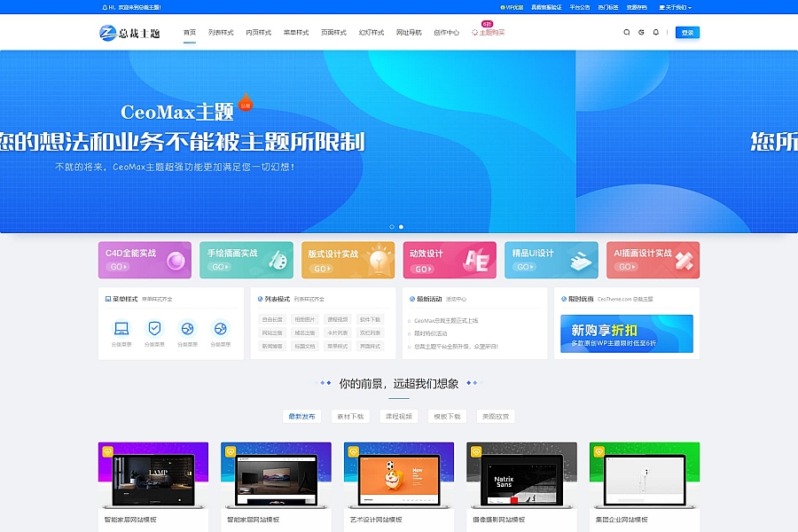The width and height of the screenshot is (798, 532).
Task: Open the 平台公告 link
Action: coord(580,7)
